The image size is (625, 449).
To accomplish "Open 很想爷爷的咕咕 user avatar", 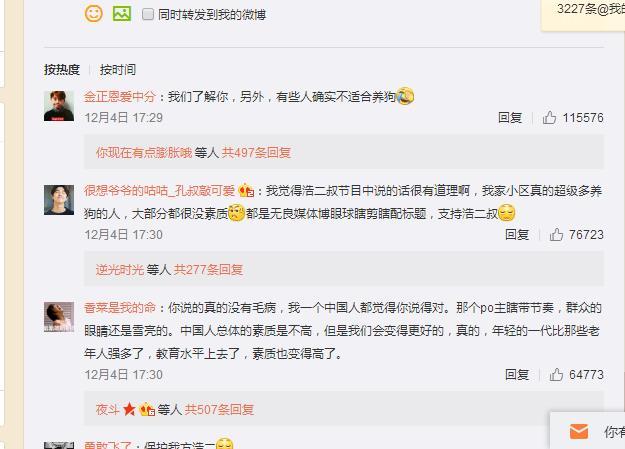I will coord(59,200).
